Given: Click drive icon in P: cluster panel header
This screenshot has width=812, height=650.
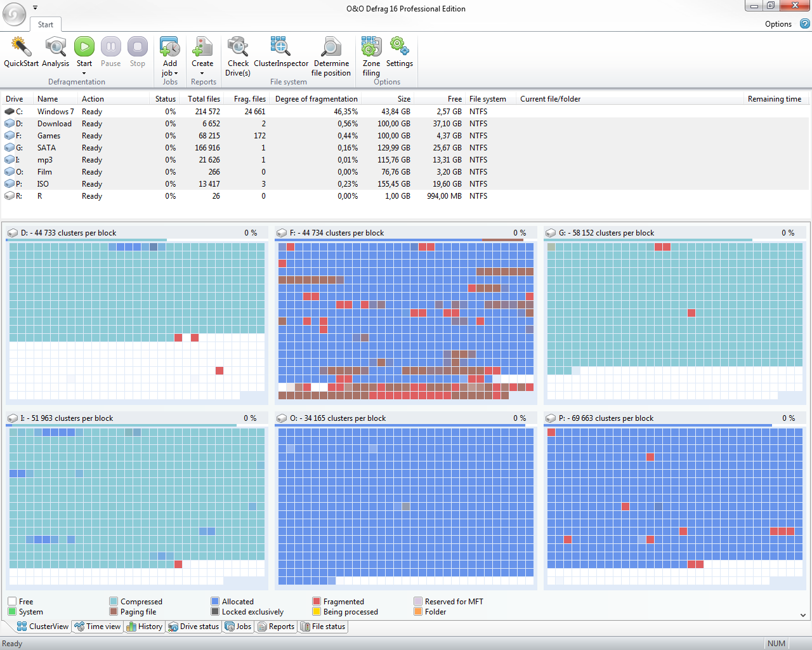Looking at the screenshot, I should 551,418.
